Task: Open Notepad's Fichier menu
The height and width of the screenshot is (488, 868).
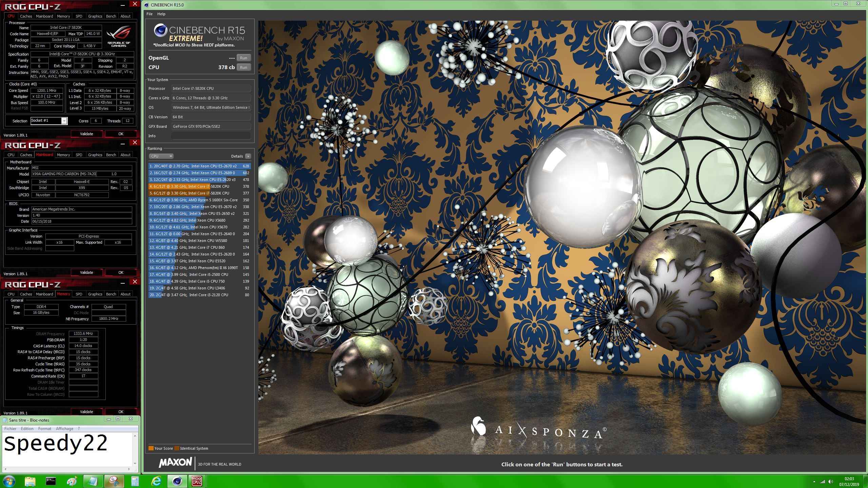Action: pyautogui.click(x=10, y=429)
